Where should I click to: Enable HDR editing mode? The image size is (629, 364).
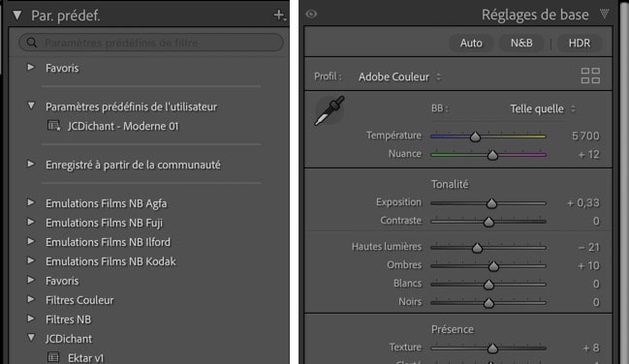pyautogui.click(x=580, y=43)
